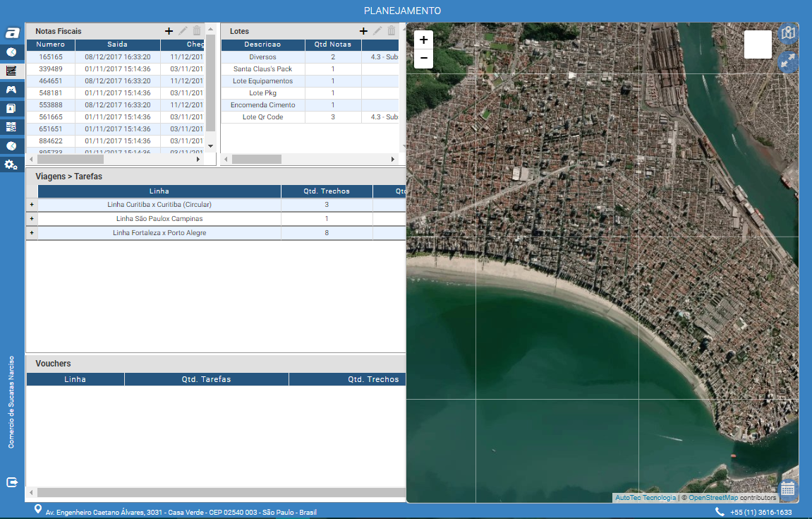812x519 pixels.
Task: Click the logout icon at the sidebar bottom
Action: click(12, 482)
